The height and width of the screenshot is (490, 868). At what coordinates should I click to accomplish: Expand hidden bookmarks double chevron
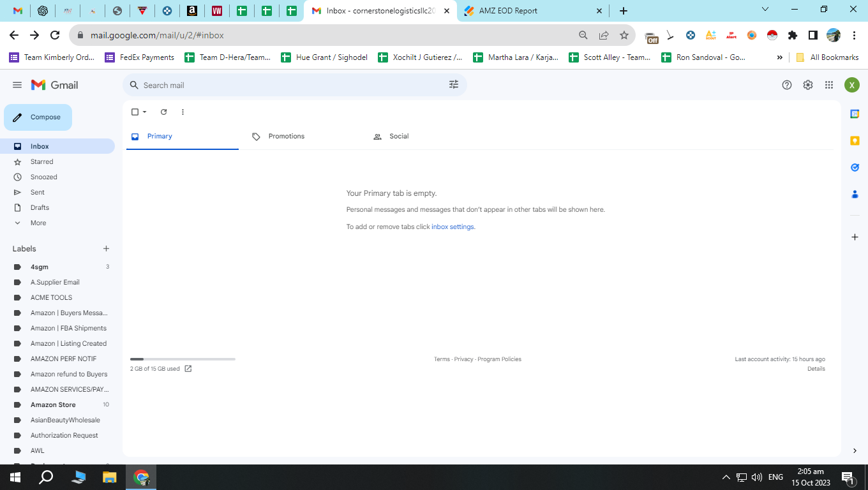point(779,57)
